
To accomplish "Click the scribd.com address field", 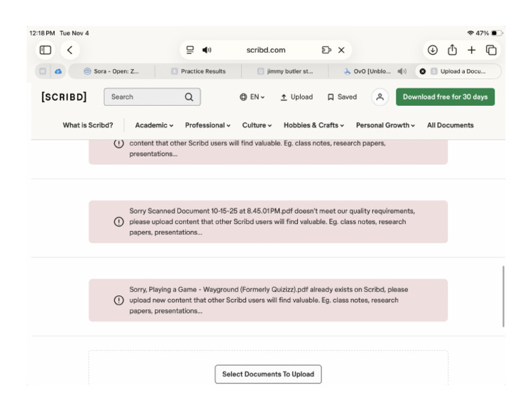I will (x=266, y=50).
